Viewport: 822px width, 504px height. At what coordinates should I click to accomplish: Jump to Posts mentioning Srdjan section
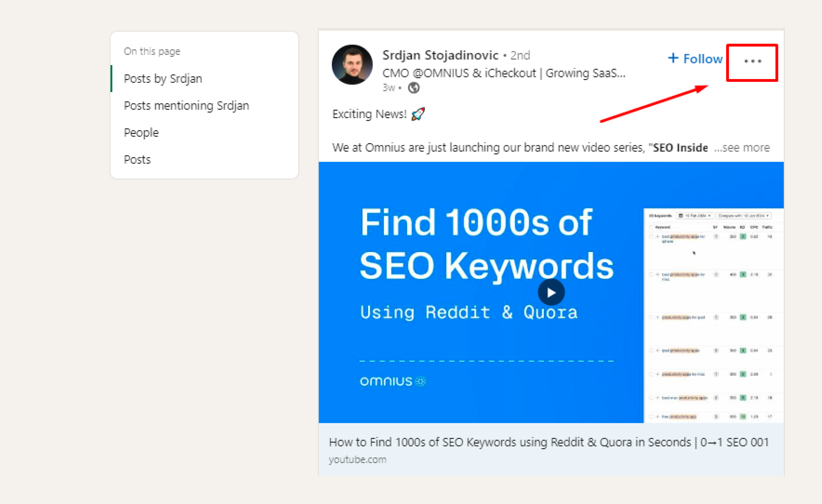point(187,105)
